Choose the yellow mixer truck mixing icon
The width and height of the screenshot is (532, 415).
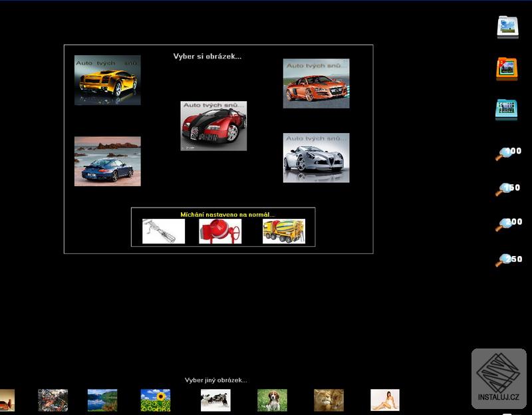click(284, 231)
